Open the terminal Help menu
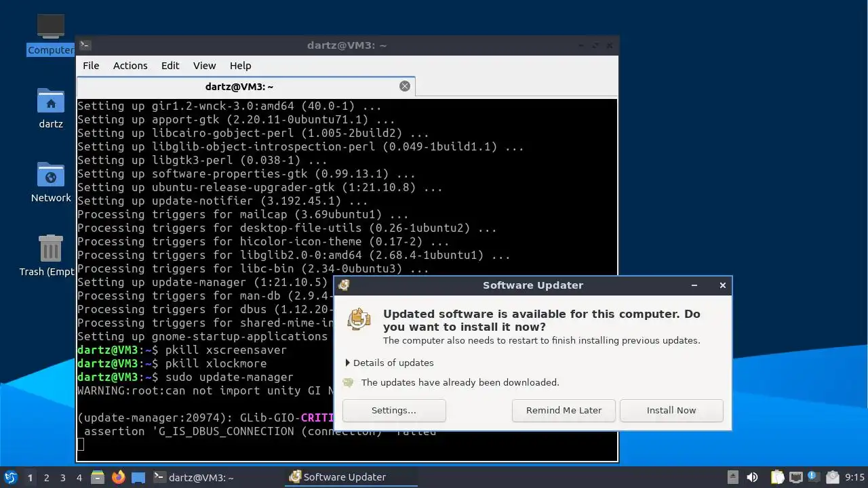The height and width of the screenshot is (488, 868). [x=240, y=66]
